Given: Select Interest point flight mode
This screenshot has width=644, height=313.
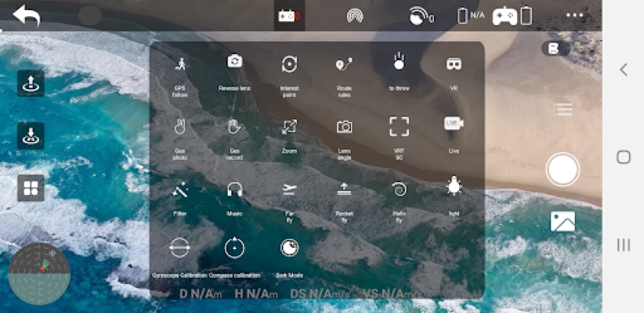Looking at the screenshot, I should click(x=289, y=65).
